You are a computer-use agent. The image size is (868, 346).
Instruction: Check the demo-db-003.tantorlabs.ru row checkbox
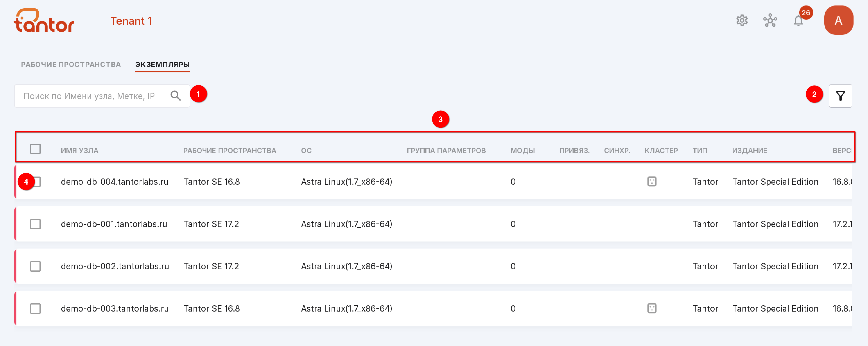pyautogui.click(x=35, y=308)
